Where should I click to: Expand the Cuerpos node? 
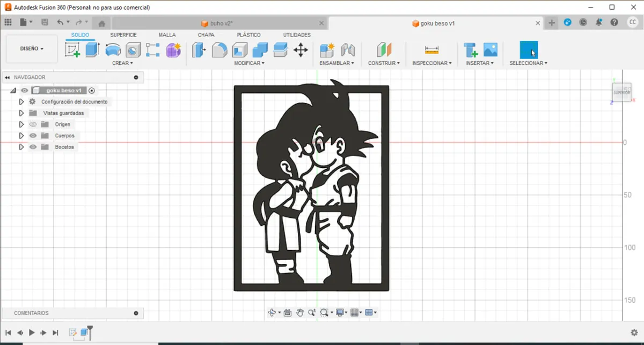tap(21, 136)
